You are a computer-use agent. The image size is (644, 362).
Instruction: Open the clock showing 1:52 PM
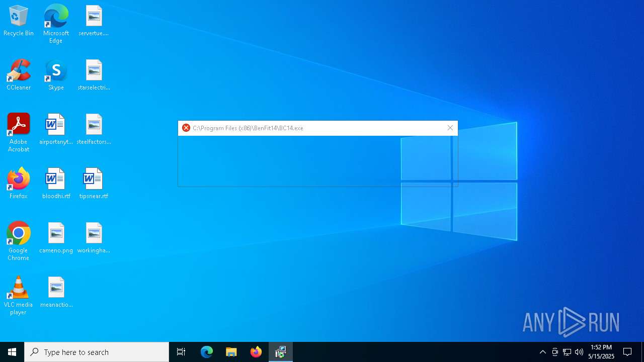tap(601, 352)
